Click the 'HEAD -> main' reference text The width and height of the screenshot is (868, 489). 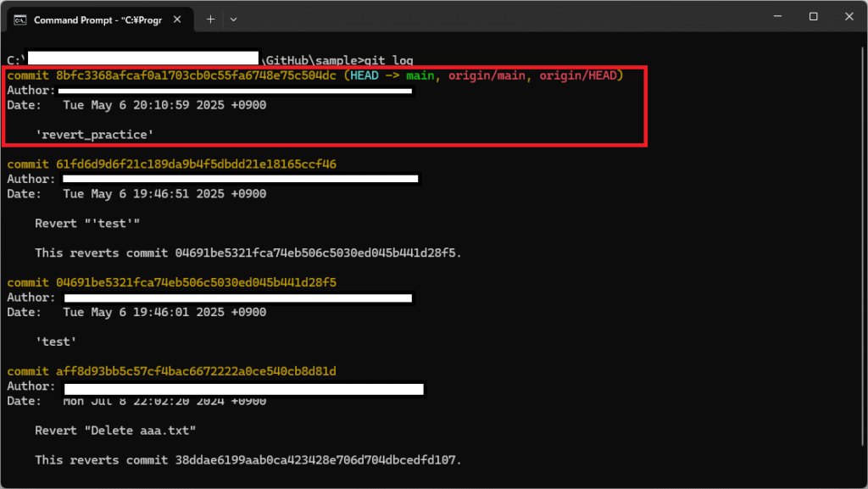(392, 75)
